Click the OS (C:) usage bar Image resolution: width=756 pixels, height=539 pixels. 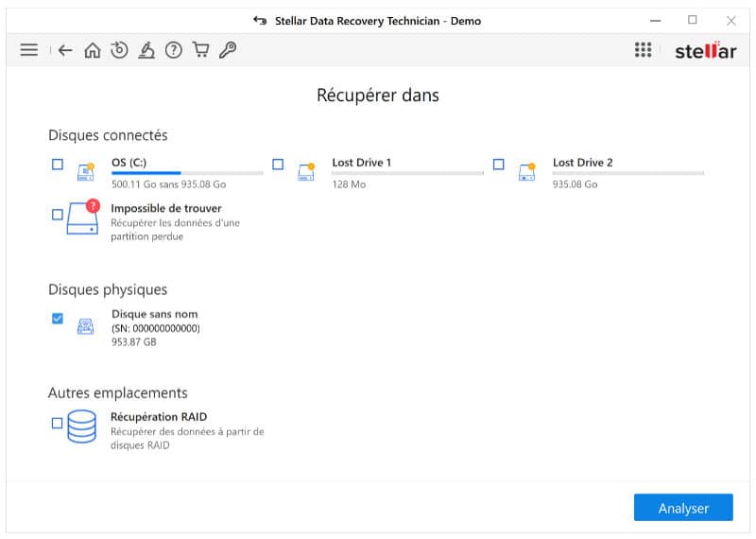187,173
